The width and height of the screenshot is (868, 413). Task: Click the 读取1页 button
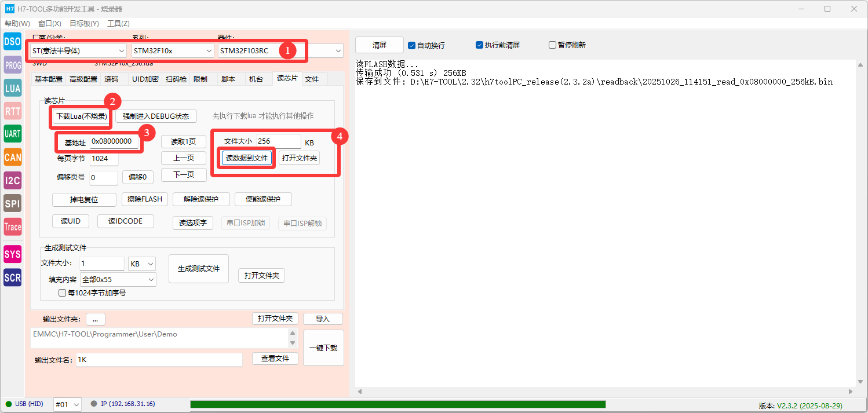pos(184,142)
